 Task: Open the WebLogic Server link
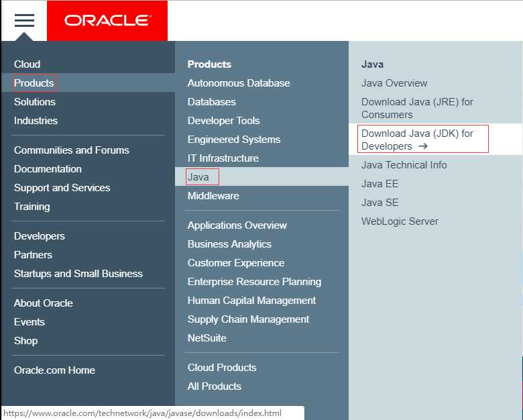point(400,221)
